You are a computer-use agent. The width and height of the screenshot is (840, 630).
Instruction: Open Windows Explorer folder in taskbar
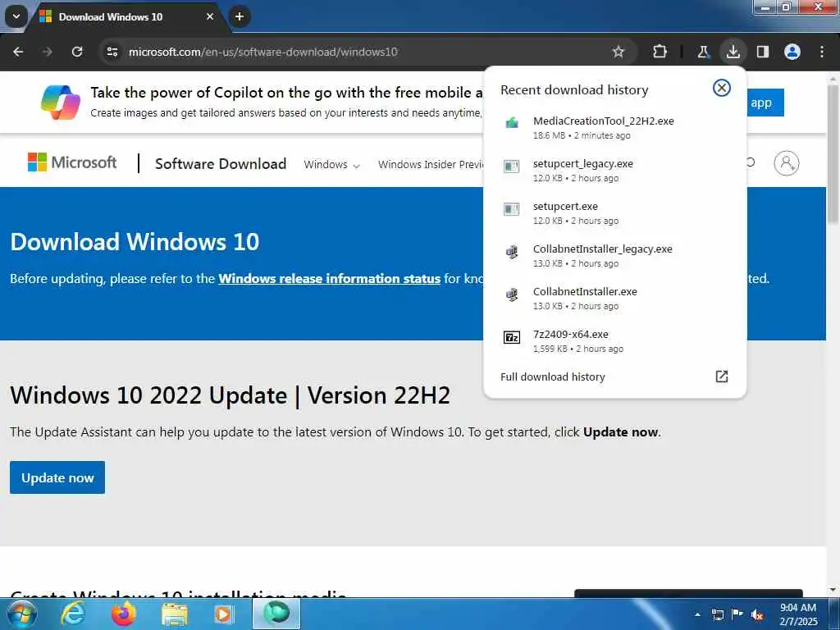[x=175, y=614]
